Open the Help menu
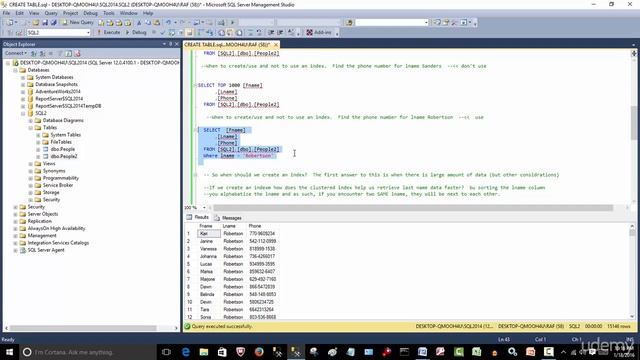 [x=148, y=13]
